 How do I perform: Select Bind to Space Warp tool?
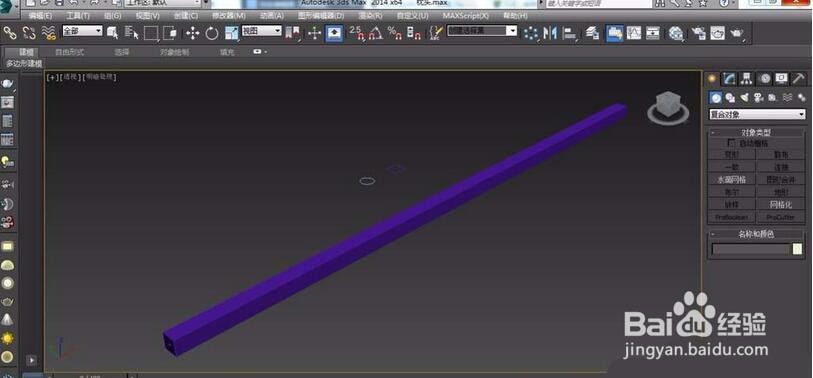point(49,33)
